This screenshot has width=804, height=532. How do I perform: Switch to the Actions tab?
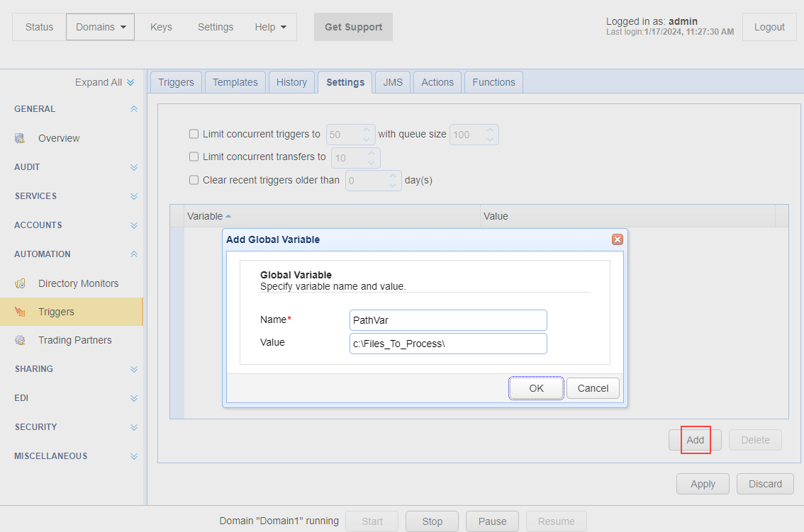coord(437,82)
